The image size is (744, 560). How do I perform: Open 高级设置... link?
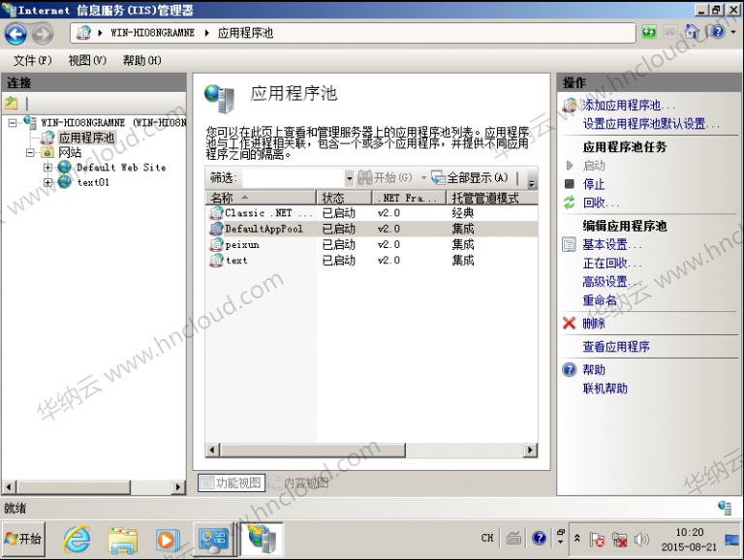click(x=612, y=281)
